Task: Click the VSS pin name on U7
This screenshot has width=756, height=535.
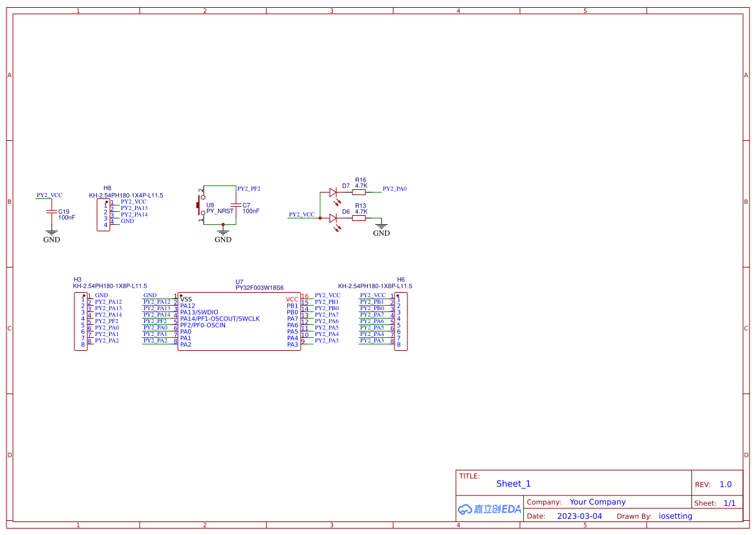Action: coord(186,299)
